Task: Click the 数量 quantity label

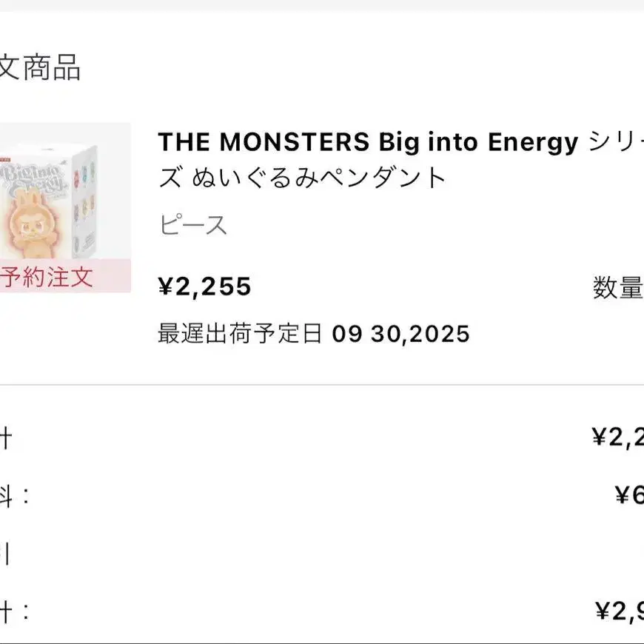Action: click(x=618, y=287)
